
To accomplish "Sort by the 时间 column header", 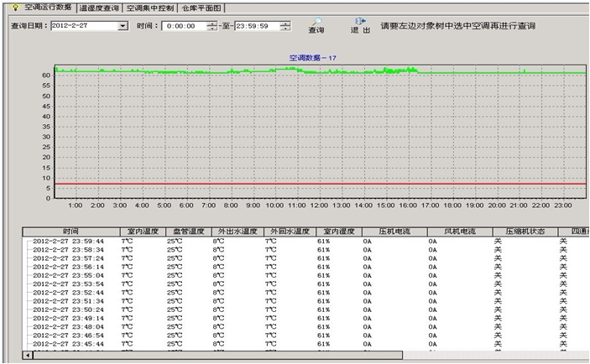I will (x=70, y=231).
